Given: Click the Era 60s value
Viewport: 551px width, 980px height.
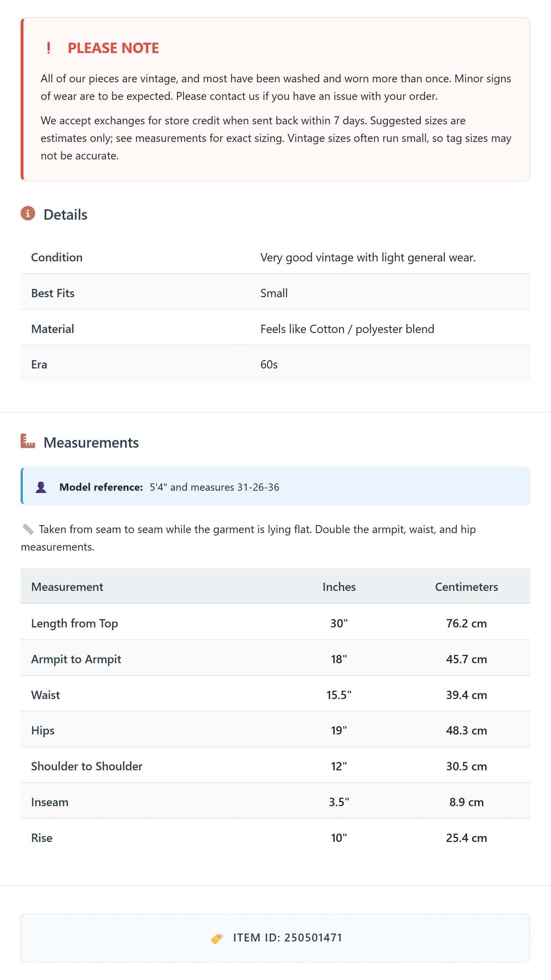Looking at the screenshot, I should [x=269, y=365].
